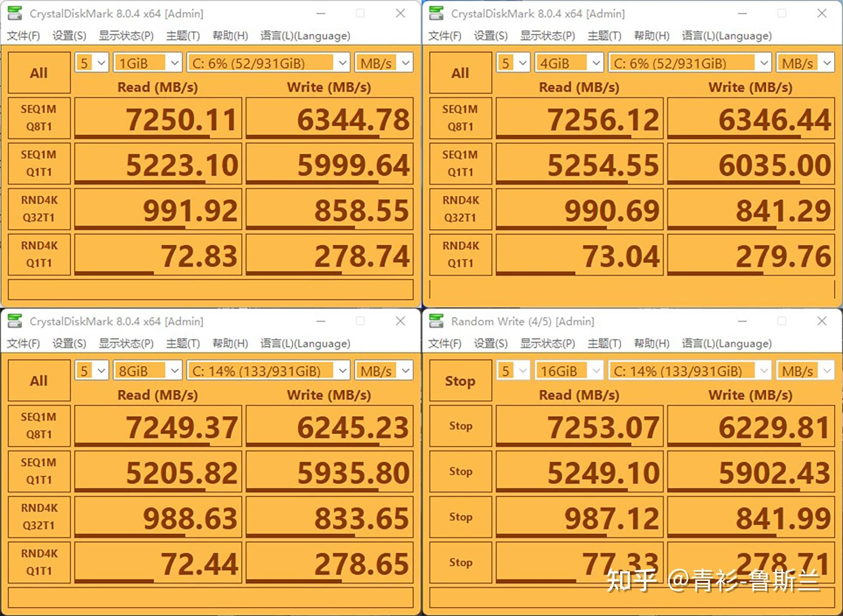Select read result 7250.11

pyautogui.click(x=158, y=118)
